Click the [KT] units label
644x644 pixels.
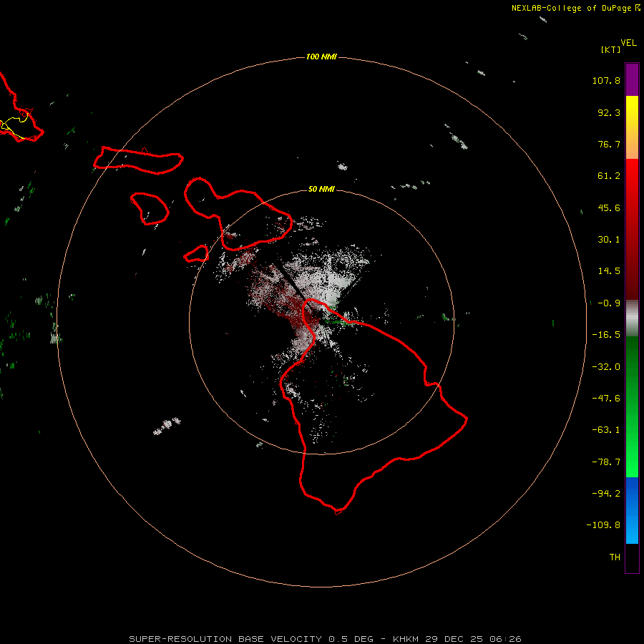tap(610, 49)
